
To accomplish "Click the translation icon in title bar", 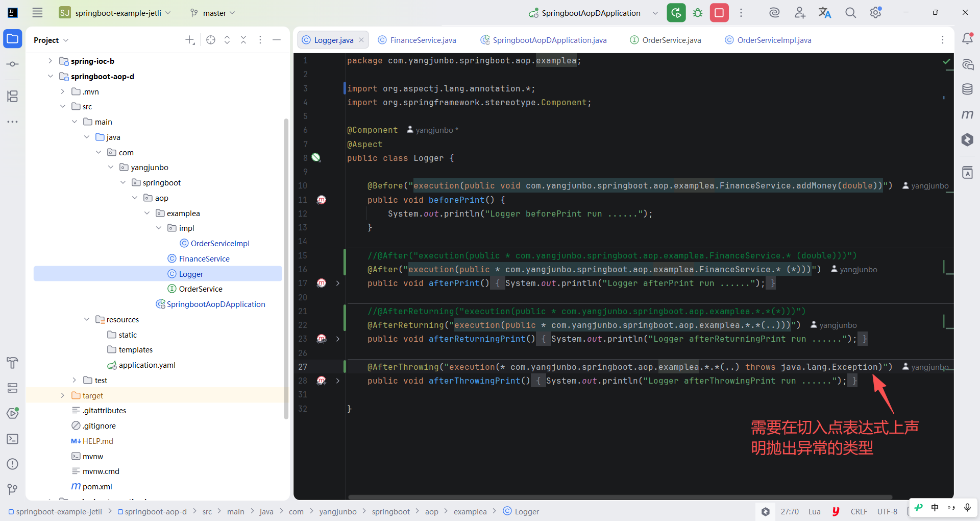I will click(x=825, y=13).
